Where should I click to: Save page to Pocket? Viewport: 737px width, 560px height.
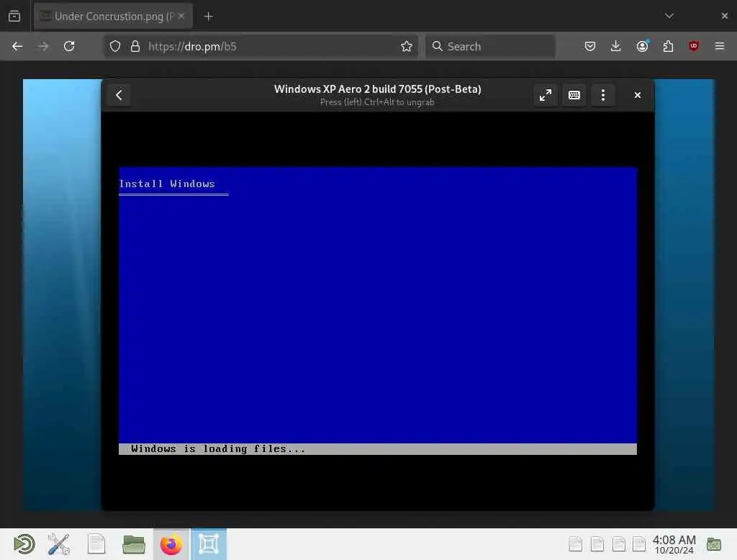[590, 46]
